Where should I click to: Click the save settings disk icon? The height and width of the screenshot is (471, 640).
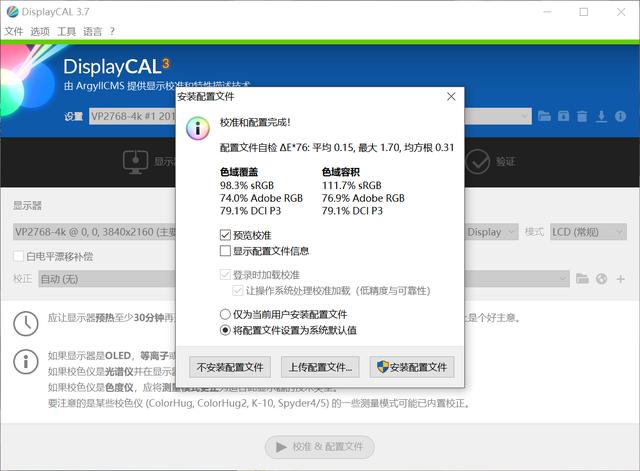coord(563,116)
